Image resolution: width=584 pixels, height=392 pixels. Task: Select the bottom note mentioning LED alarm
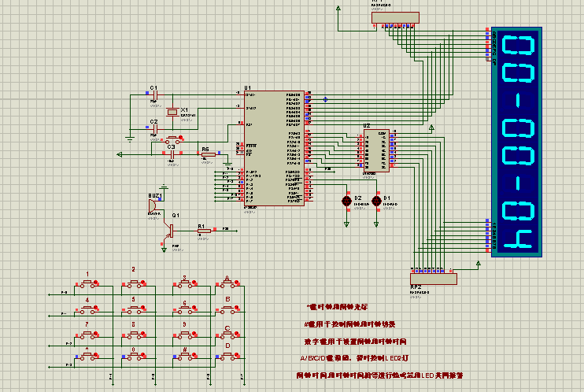click(379, 375)
